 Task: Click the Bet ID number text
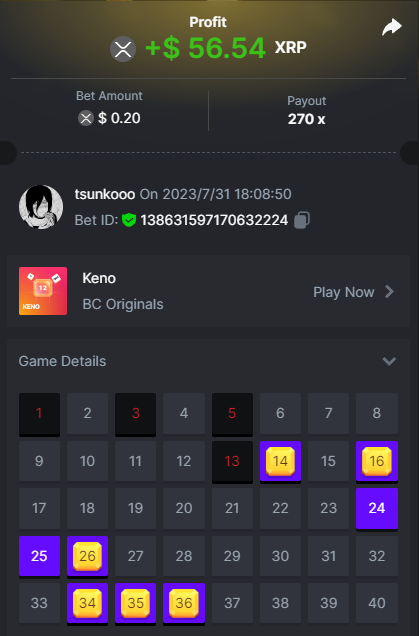coord(214,220)
